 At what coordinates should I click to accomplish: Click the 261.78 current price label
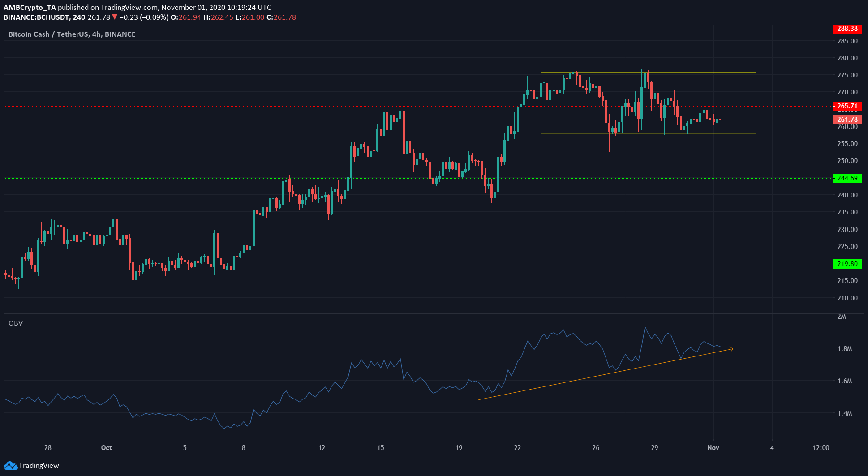847,120
